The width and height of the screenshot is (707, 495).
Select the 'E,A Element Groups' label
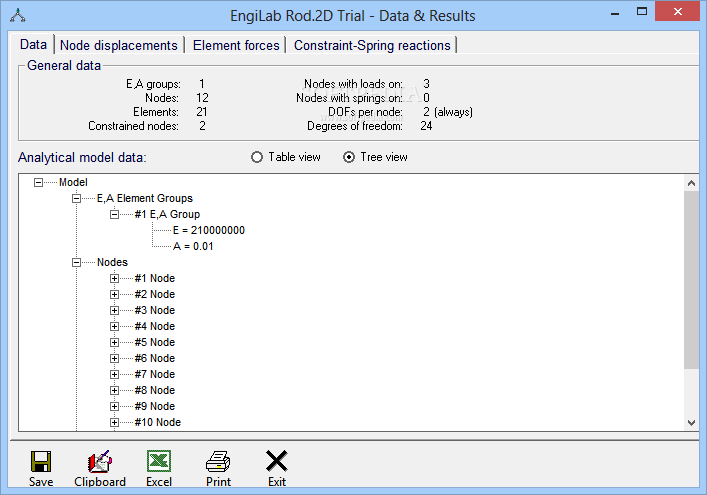tap(145, 198)
